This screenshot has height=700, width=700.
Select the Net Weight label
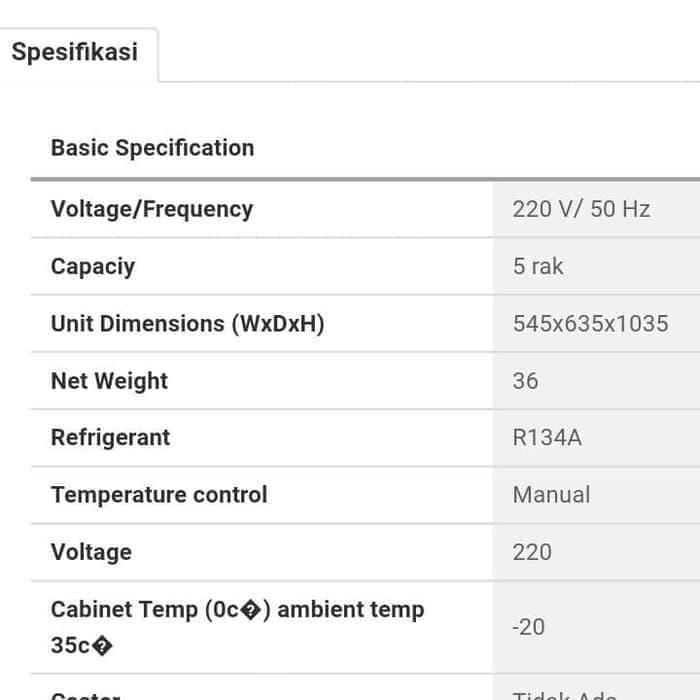(x=109, y=381)
